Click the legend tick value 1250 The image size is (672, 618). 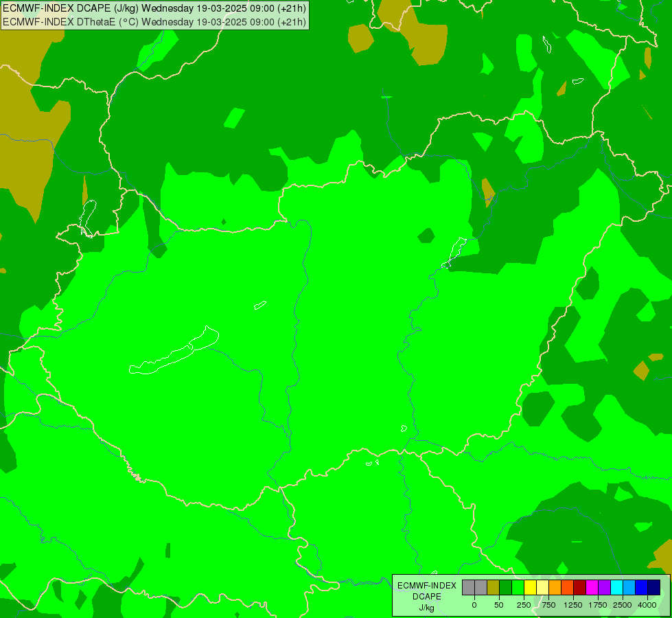coord(573,605)
